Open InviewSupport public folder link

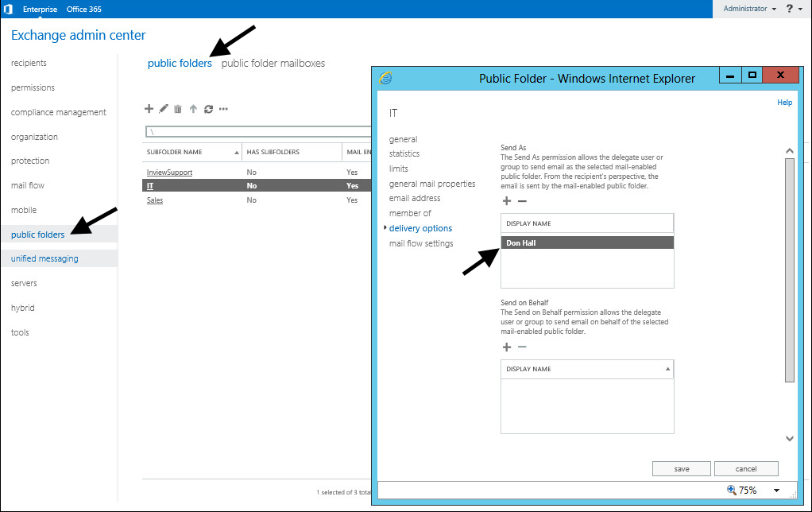pyautogui.click(x=169, y=173)
